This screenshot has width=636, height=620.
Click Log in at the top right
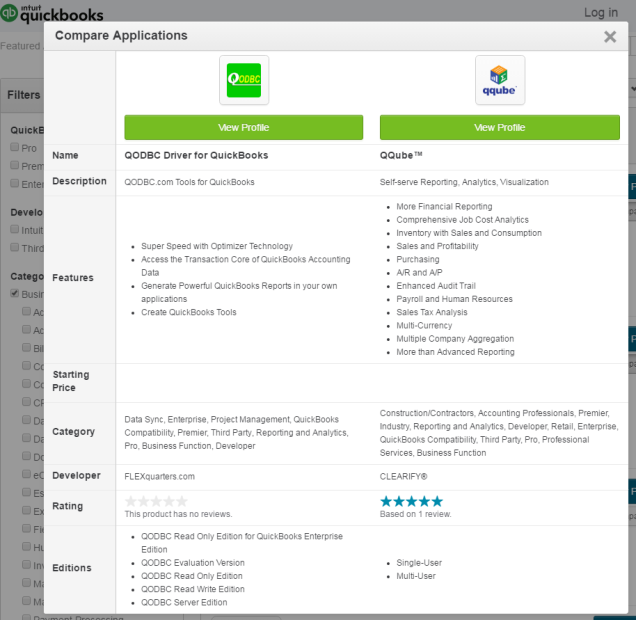pos(601,13)
